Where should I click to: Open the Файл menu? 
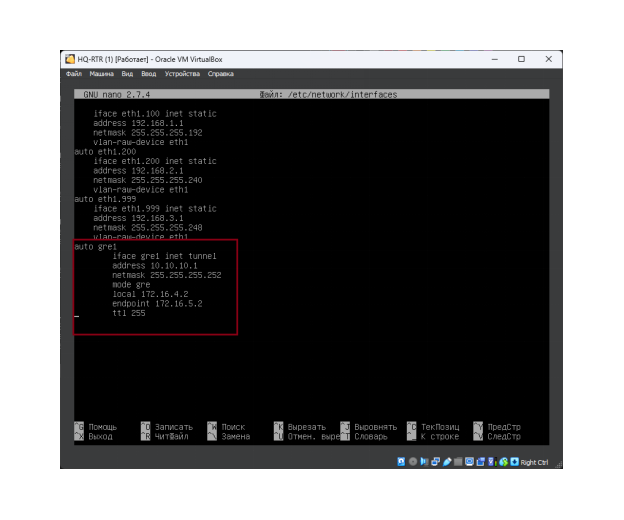(74, 74)
